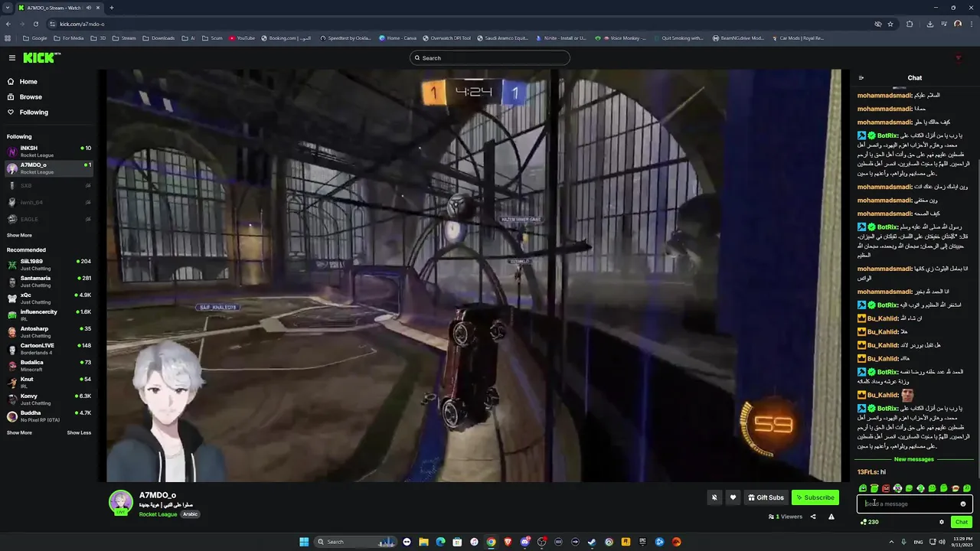Click the Gift Subs button
The width and height of the screenshot is (980, 551).
pyautogui.click(x=766, y=497)
